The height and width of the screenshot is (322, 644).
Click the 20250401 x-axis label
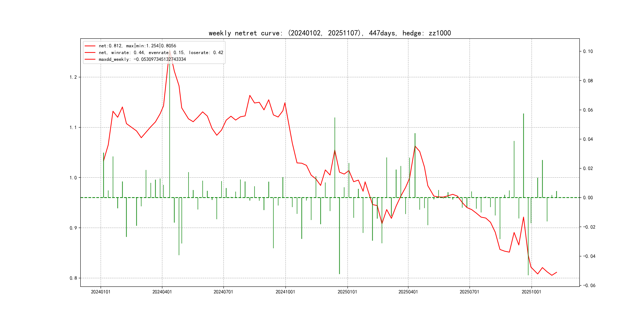[408, 292]
